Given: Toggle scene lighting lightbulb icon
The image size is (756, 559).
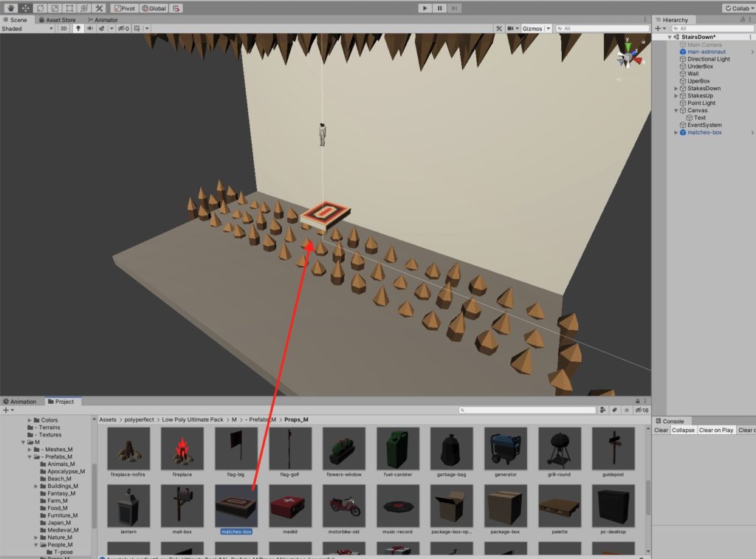Looking at the screenshot, I should (79, 29).
